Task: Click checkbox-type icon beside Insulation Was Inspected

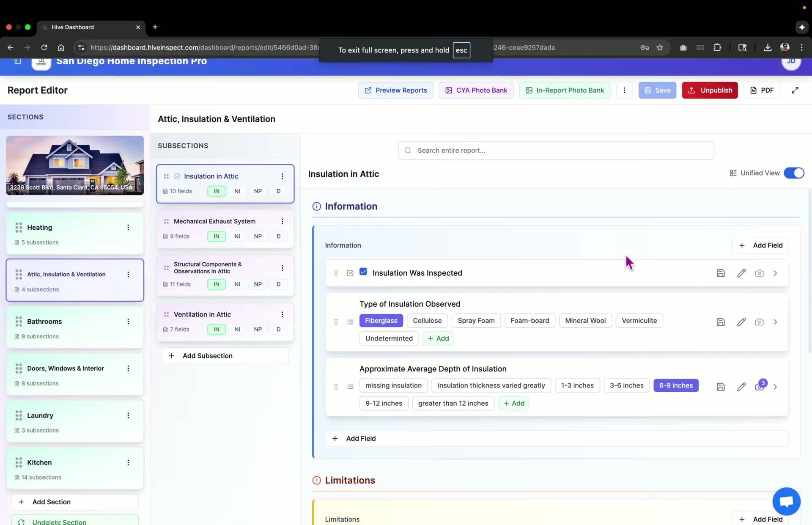Action: tap(350, 273)
